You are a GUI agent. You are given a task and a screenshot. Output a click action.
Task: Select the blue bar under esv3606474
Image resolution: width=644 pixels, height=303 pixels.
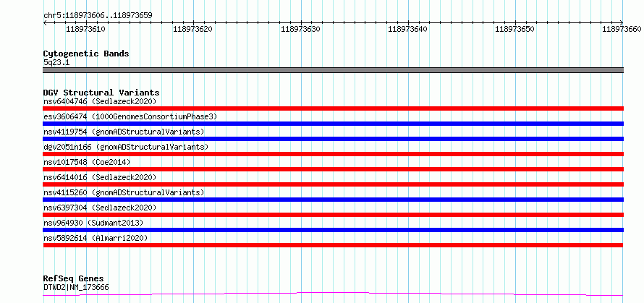click(x=333, y=124)
